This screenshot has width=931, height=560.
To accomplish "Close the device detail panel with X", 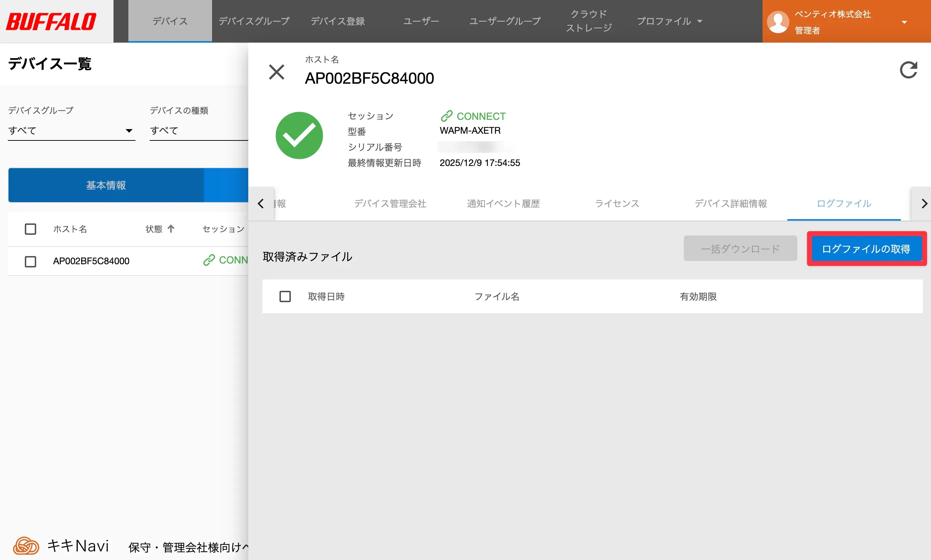I will 276,72.
